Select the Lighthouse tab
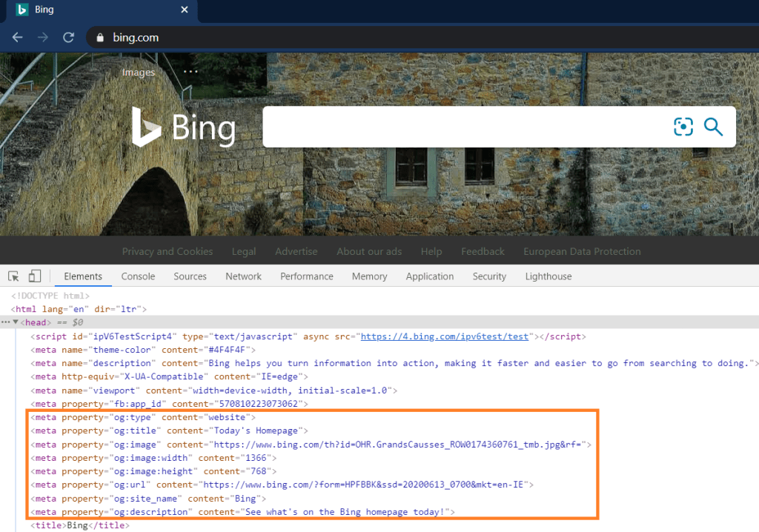 tap(548, 276)
